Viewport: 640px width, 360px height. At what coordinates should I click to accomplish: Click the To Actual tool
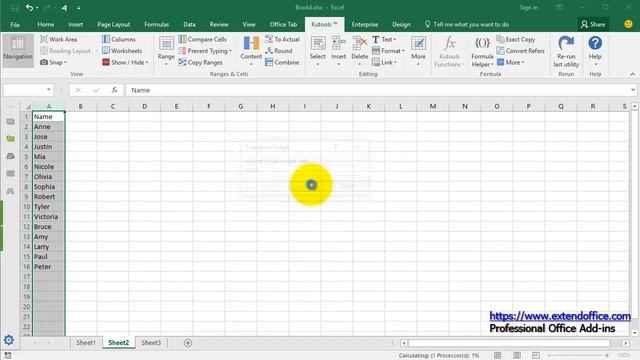pyautogui.click(x=282, y=39)
